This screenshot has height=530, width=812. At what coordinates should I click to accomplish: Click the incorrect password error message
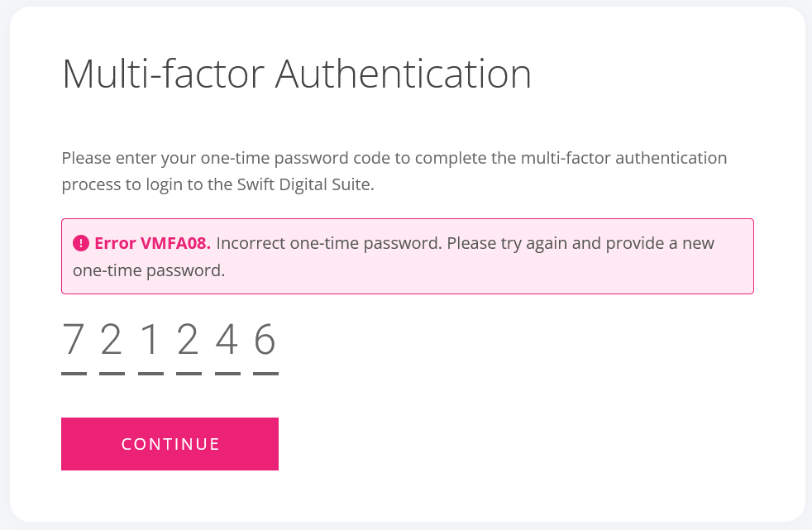click(x=463, y=243)
